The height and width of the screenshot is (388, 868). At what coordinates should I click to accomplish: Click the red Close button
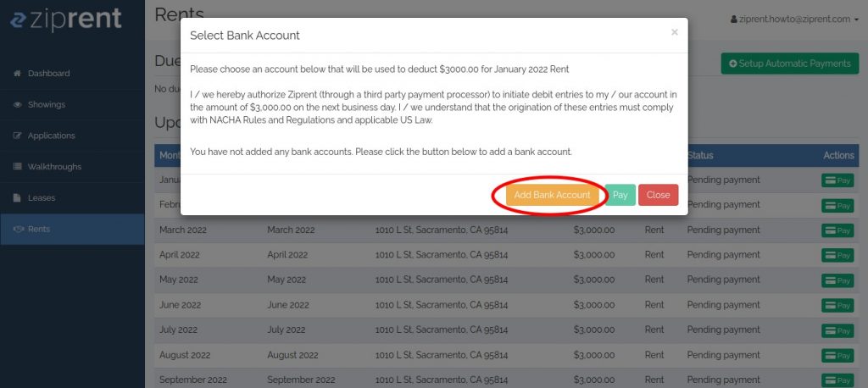click(x=658, y=195)
